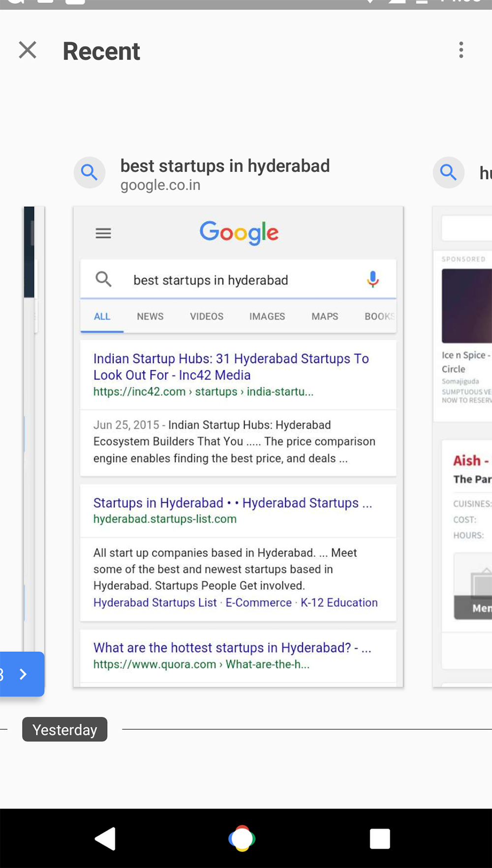Open hyderabad.startups-list.com URL
The image size is (492, 868).
pyautogui.click(x=165, y=519)
